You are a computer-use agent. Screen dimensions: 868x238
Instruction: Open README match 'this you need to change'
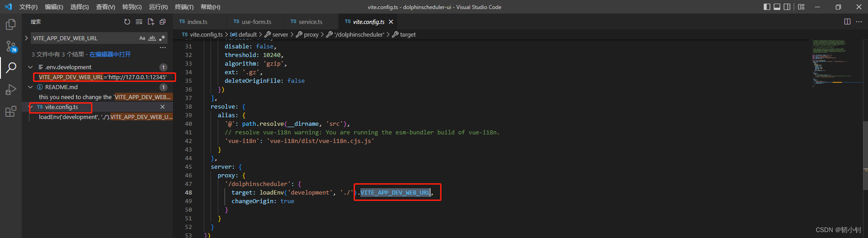point(105,97)
